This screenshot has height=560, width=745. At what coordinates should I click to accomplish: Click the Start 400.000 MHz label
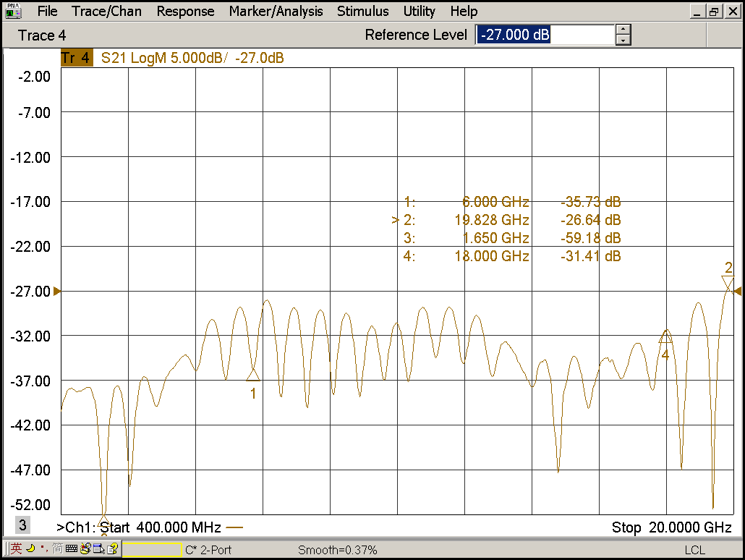(161, 527)
